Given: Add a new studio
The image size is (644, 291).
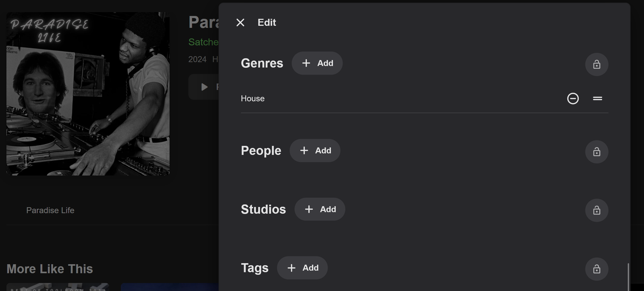Looking at the screenshot, I should pos(320,209).
